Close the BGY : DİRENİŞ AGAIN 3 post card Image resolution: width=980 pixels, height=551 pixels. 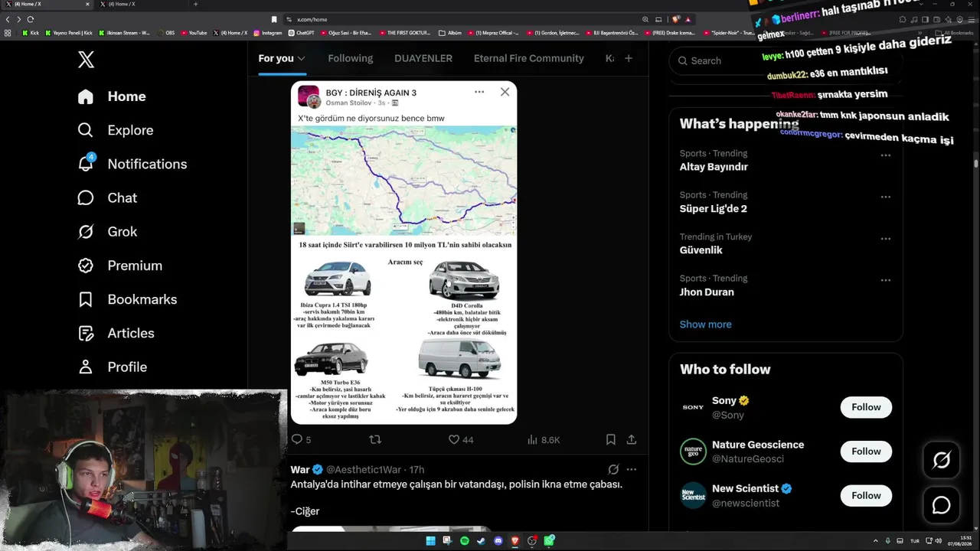pos(505,92)
